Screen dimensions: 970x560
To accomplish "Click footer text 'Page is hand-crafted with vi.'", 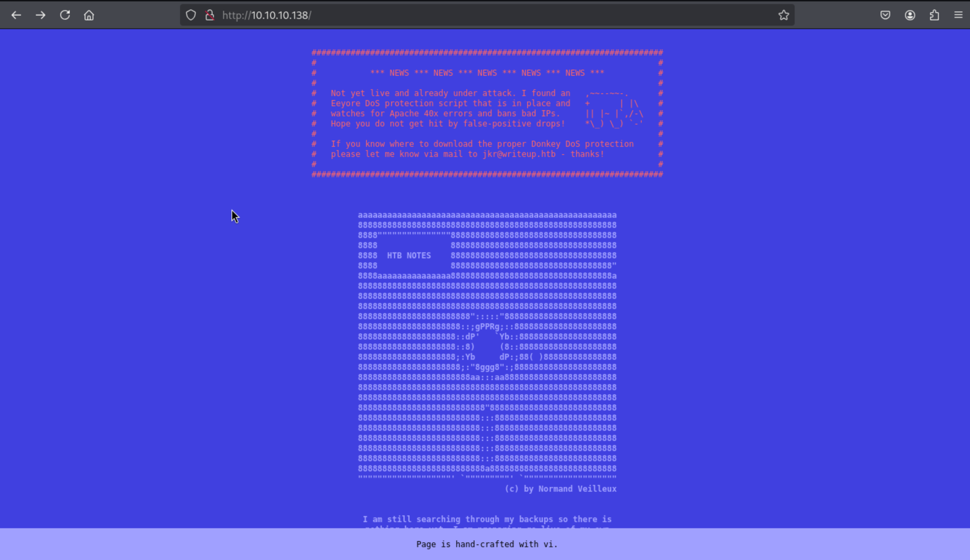I will point(487,544).
